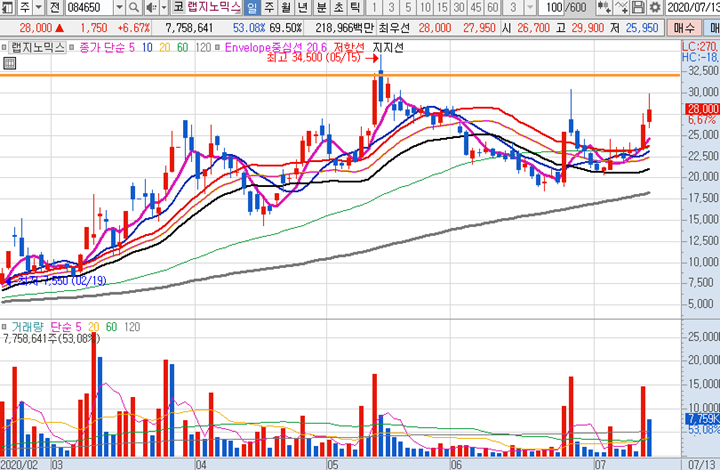The image size is (720, 470).
Task: Click the 최고 34,500 (05/15) annotation
Action: (x=314, y=58)
